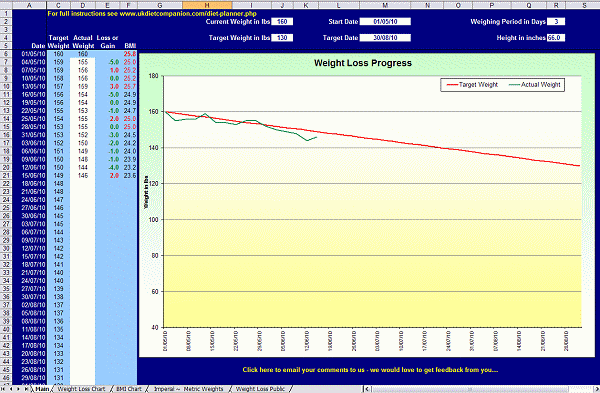Select row 46 header
This screenshot has width=600, height=393.
point(6,378)
